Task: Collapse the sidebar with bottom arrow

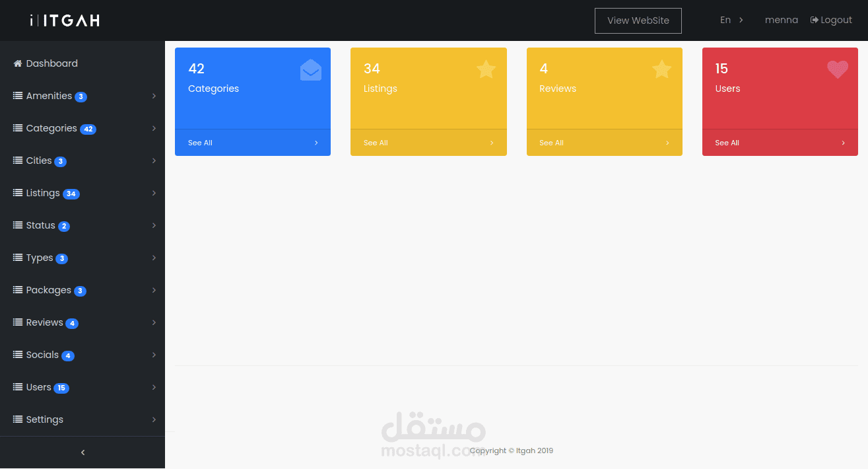Action: (83, 452)
